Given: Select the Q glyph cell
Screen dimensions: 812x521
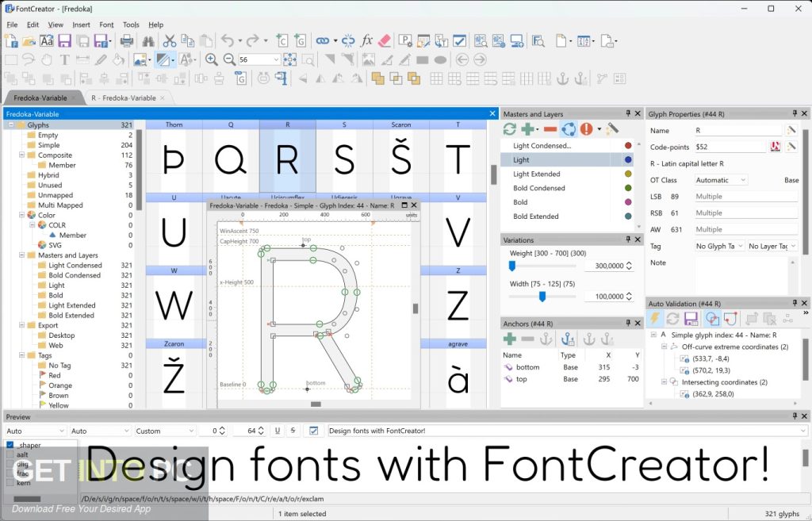Looking at the screenshot, I should (231, 155).
